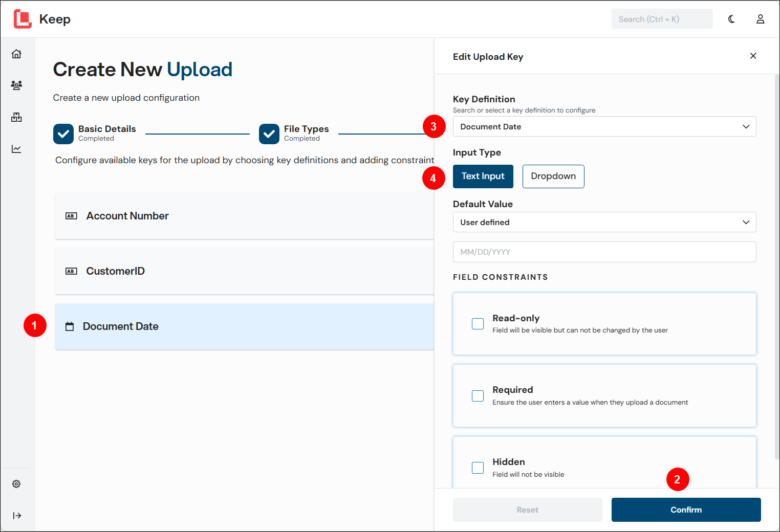The image size is (780, 532).
Task: Open the organization boxes sidebar icon
Action: tap(16, 117)
